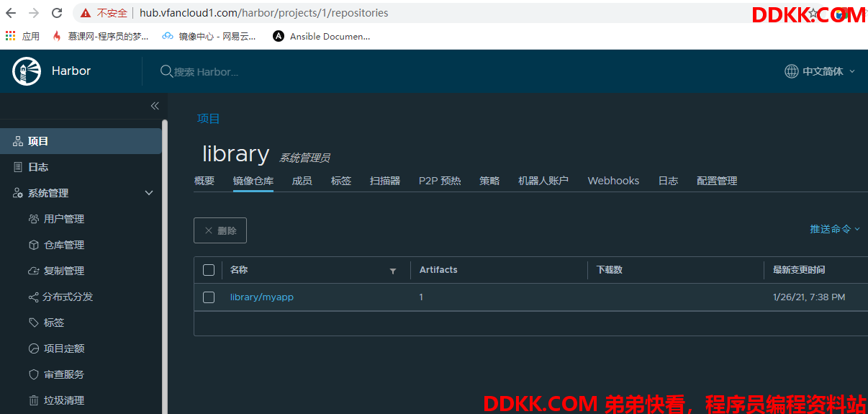
Task: Click the address bar URL
Action: tap(263, 13)
